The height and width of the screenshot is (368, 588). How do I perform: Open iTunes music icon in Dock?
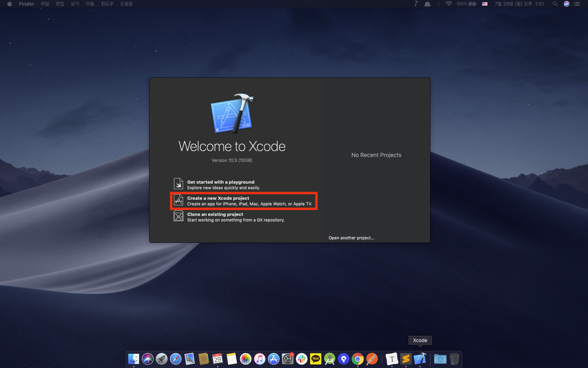coord(260,359)
